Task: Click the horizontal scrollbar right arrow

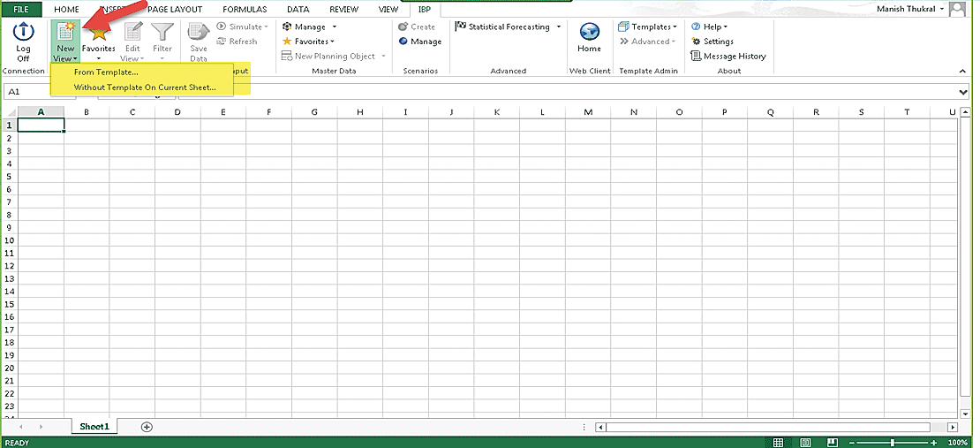Action: [952, 428]
